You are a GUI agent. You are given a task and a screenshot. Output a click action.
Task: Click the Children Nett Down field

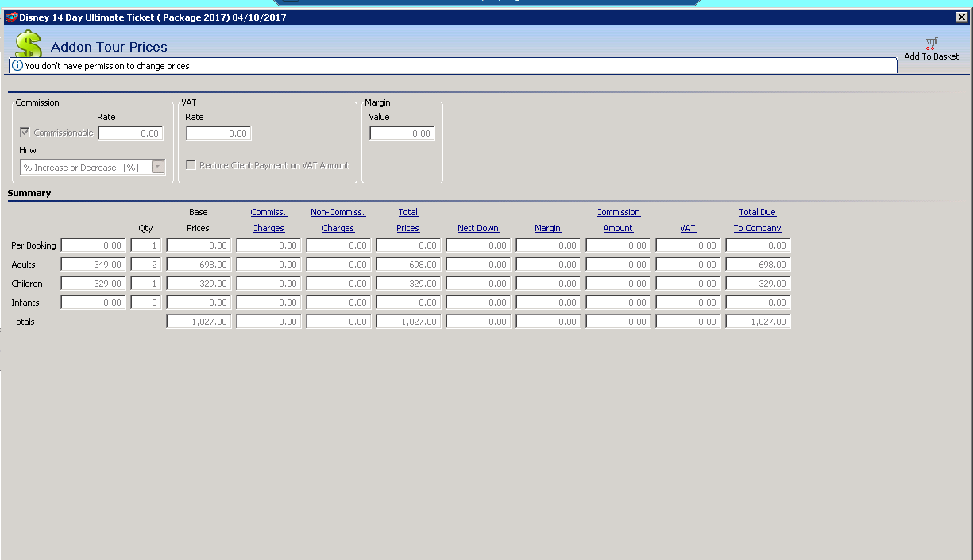pyautogui.click(x=478, y=284)
